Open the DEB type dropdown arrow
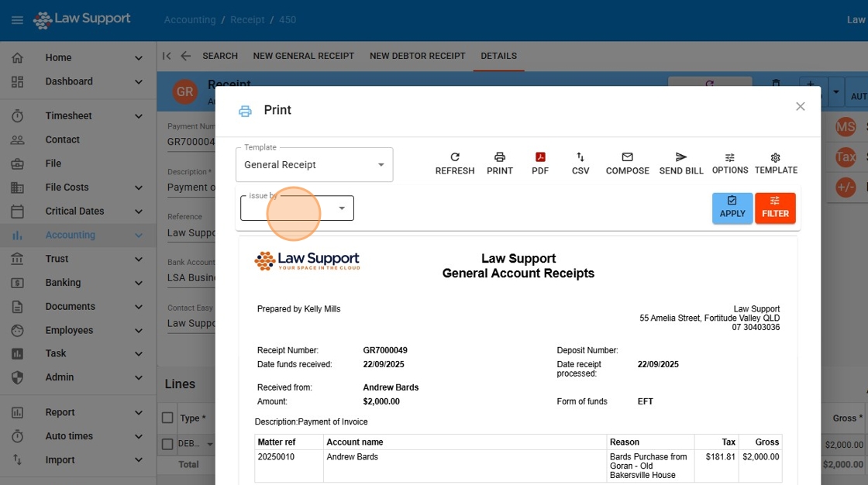Image resolution: width=868 pixels, height=485 pixels. [210, 444]
